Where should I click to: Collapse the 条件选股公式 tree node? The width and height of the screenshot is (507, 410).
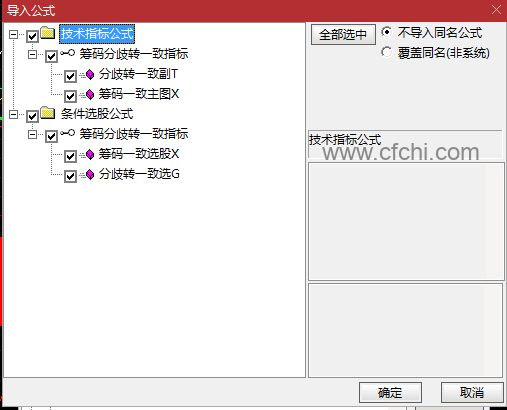[x=13, y=115]
